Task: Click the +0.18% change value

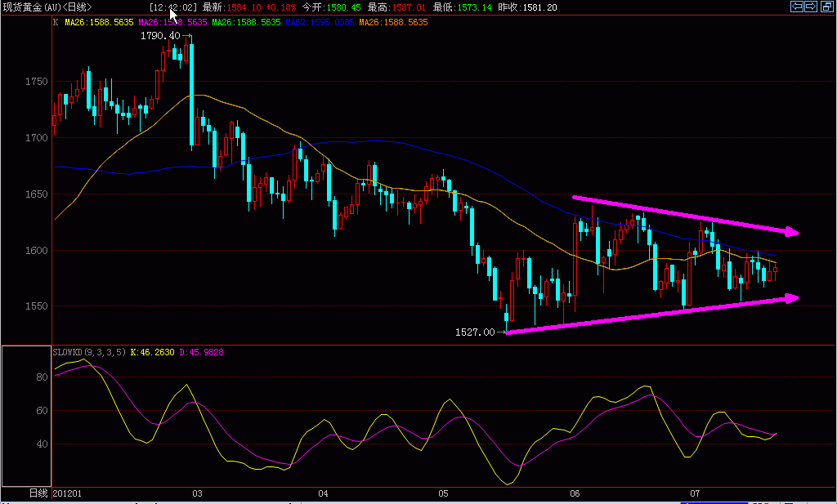Action: tap(281, 7)
